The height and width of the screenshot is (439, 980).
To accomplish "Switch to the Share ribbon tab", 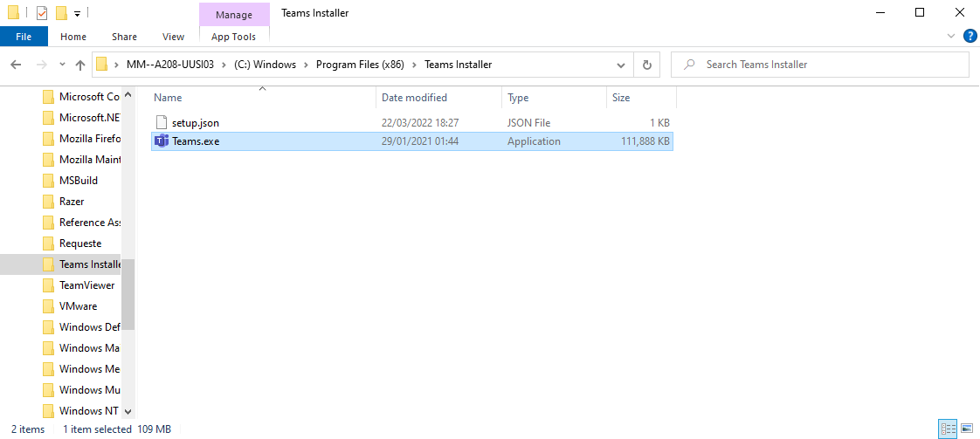I will pos(124,36).
